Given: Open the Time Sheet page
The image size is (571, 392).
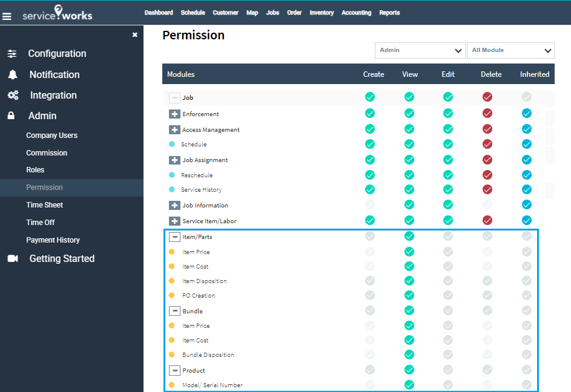Looking at the screenshot, I should point(45,205).
